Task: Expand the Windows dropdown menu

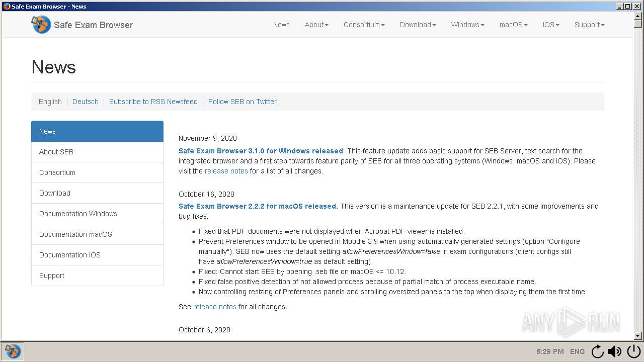Action: pos(467,25)
